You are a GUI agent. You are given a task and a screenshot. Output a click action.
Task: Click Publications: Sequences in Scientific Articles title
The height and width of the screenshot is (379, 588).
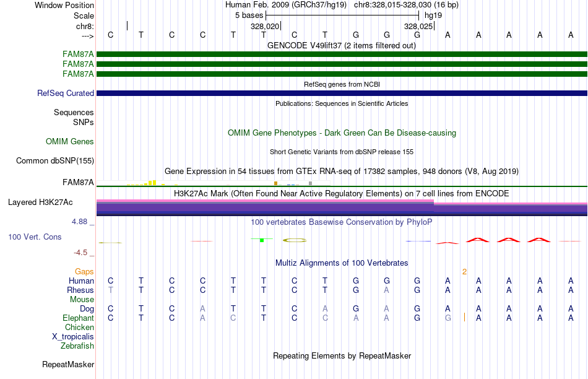pos(342,103)
